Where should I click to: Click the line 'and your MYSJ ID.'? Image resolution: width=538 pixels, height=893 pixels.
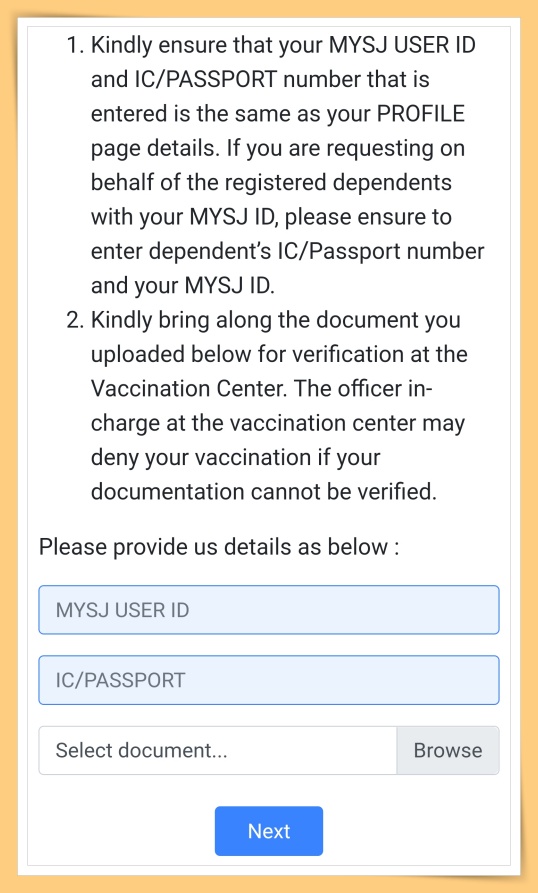[183, 286]
